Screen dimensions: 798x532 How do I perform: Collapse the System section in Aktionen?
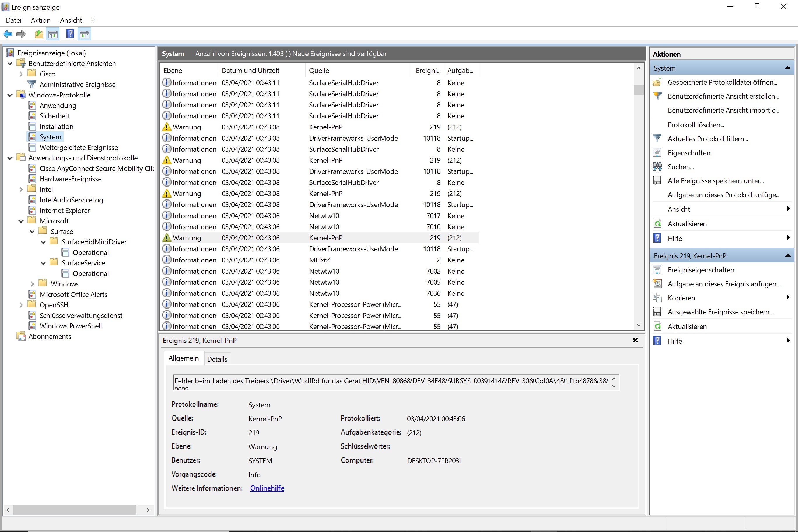[788, 68]
